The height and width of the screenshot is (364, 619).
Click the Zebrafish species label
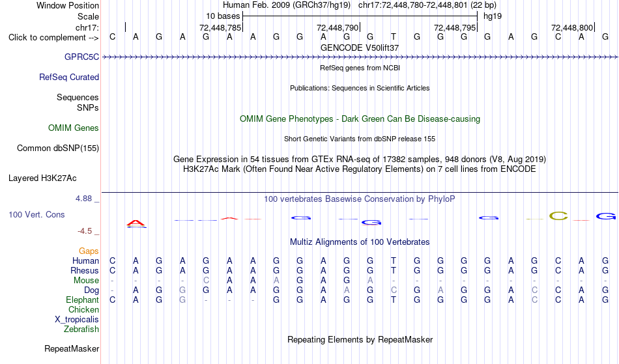coord(81,329)
